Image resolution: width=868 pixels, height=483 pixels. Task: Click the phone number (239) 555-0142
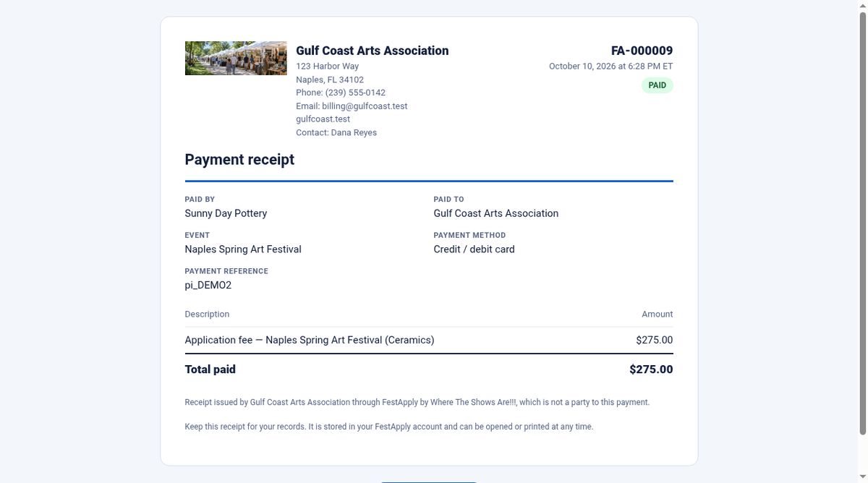point(355,93)
